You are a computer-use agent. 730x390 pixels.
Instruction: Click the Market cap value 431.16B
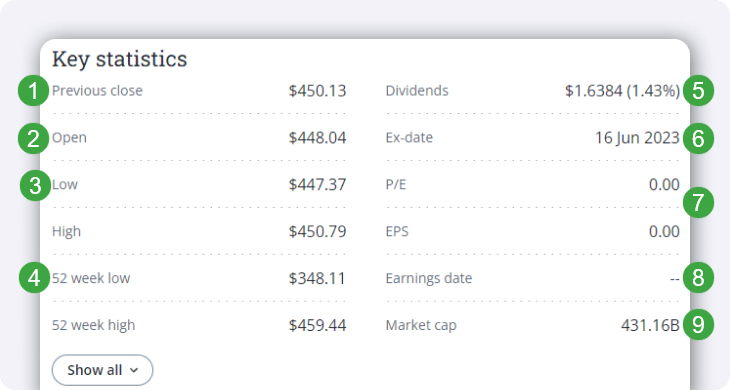pyautogui.click(x=650, y=325)
